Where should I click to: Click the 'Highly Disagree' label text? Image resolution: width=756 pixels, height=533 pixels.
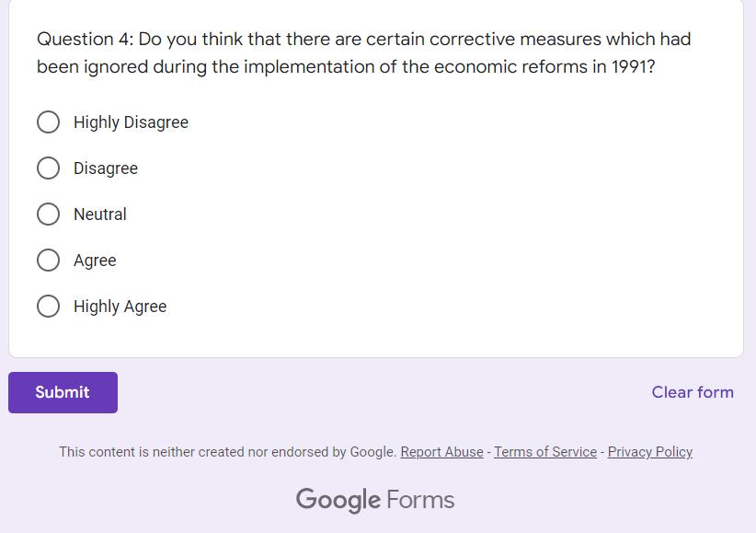[x=131, y=122]
